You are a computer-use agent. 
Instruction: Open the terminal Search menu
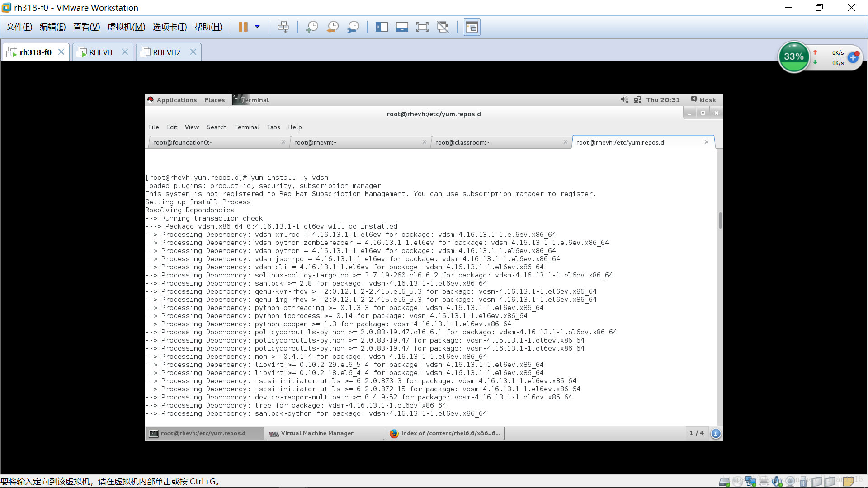(x=217, y=127)
